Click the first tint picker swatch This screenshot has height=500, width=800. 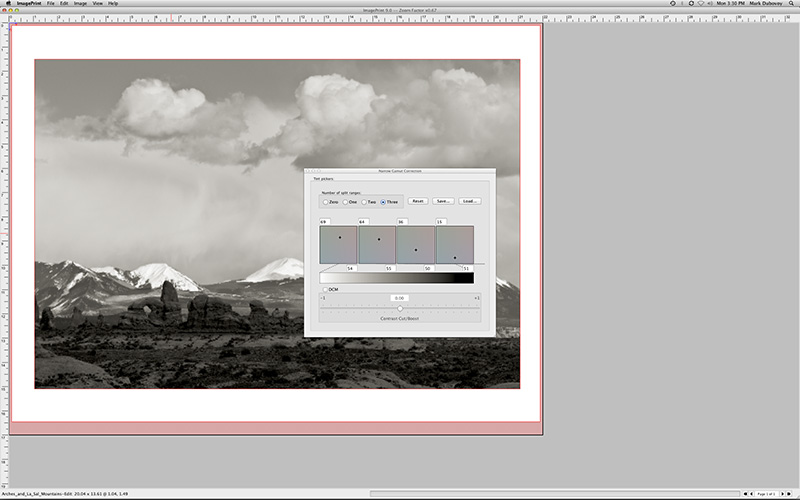point(338,245)
